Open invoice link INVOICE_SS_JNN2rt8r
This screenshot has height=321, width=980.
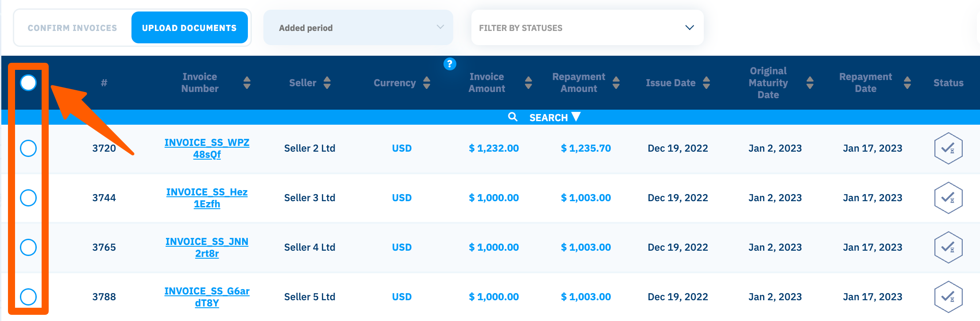tap(207, 248)
